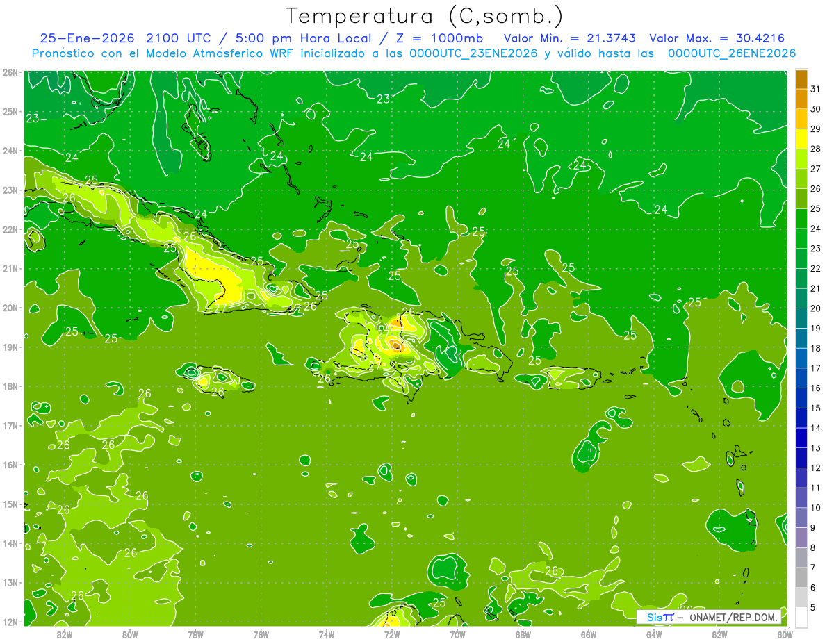Click the initialization time "0000UTC_23ENE2026"
The height and width of the screenshot is (644, 834).
click(x=473, y=53)
